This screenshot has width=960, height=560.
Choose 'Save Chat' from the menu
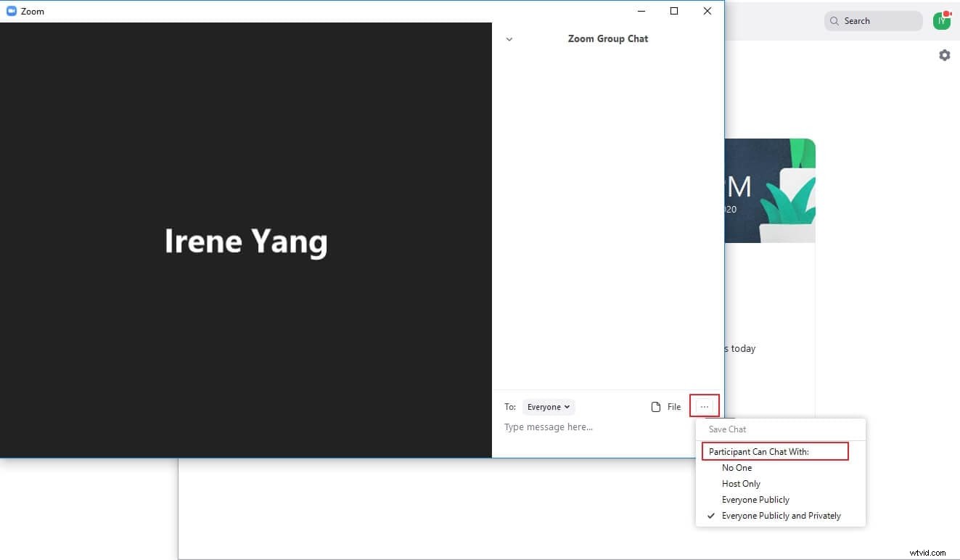point(727,429)
